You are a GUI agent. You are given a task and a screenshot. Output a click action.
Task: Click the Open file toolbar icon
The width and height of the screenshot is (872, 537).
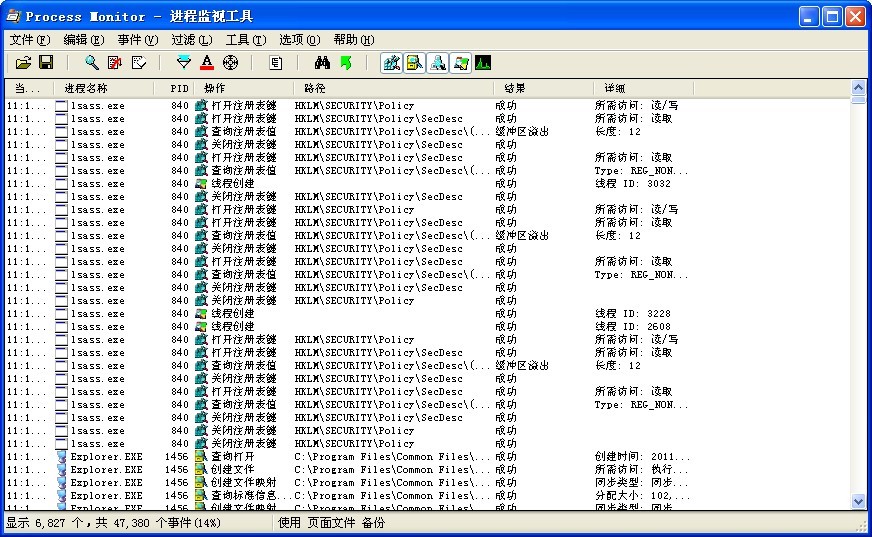pos(23,63)
